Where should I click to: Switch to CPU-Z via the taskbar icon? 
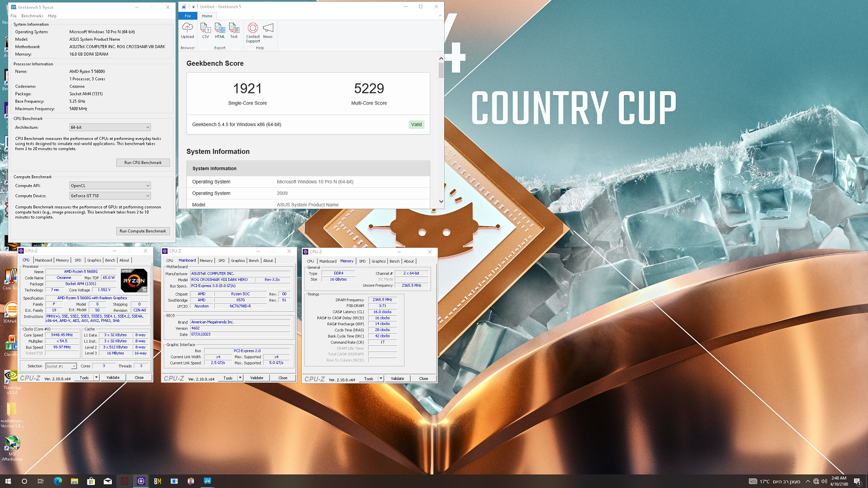click(141, 481)
